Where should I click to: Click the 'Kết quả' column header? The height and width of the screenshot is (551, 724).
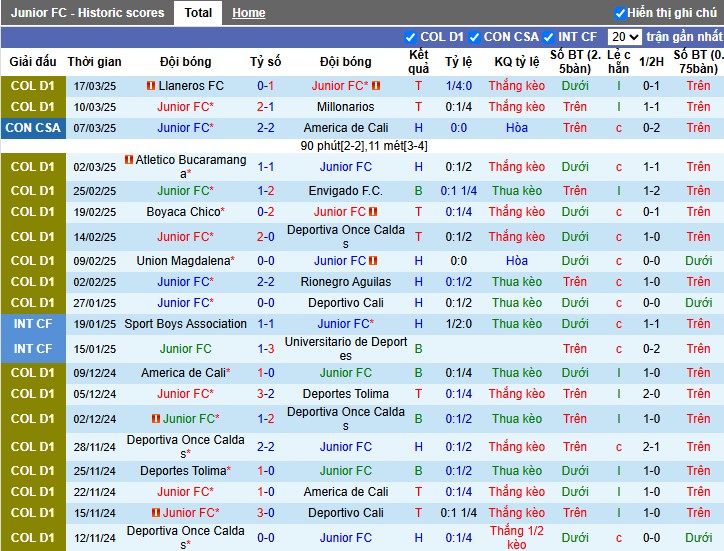pos(418,62)
